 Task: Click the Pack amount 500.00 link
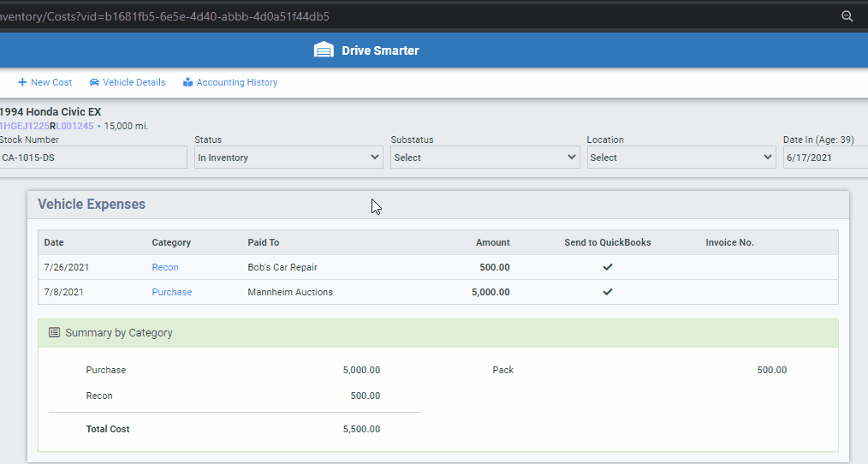click(x=771, y=371)
